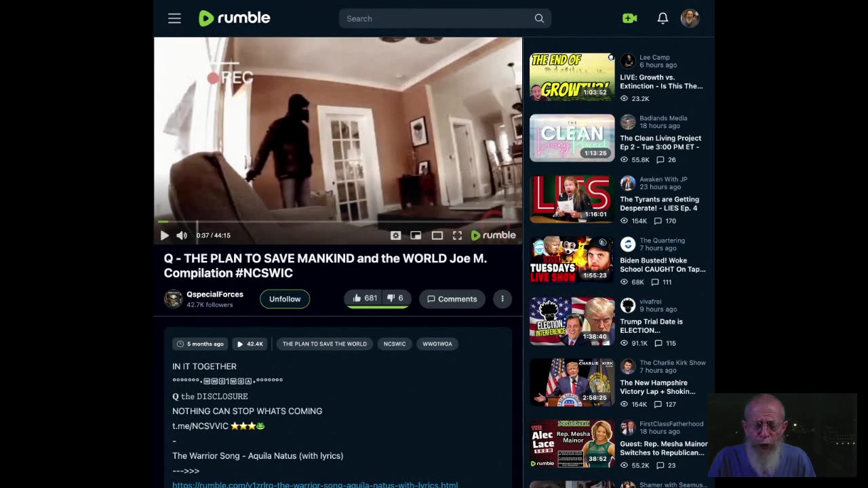
Task: Open Lee Camp Growth vs. Extinction thumbnail
Action: [572, 77]
